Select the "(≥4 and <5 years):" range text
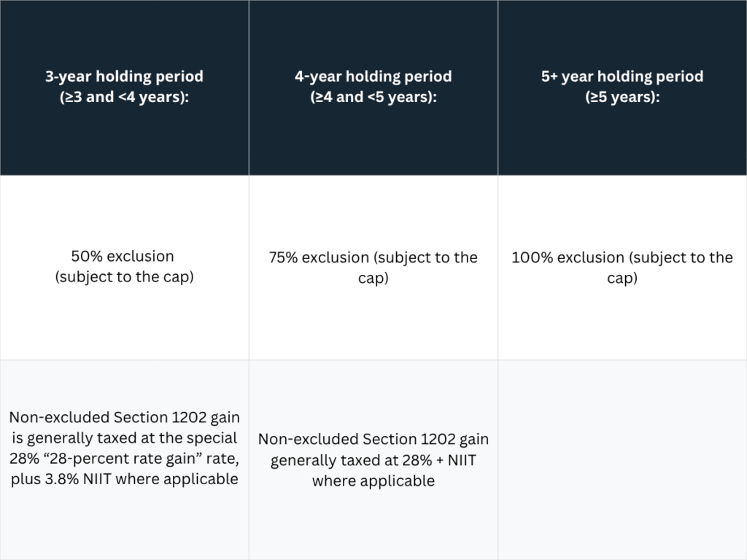 tap(373, 97)
